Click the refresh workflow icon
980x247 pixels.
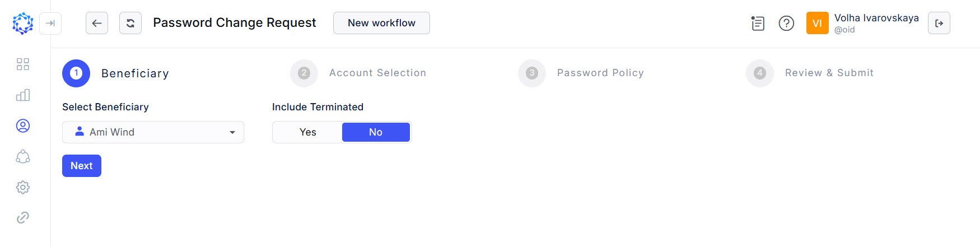click(x=130, y=23)
